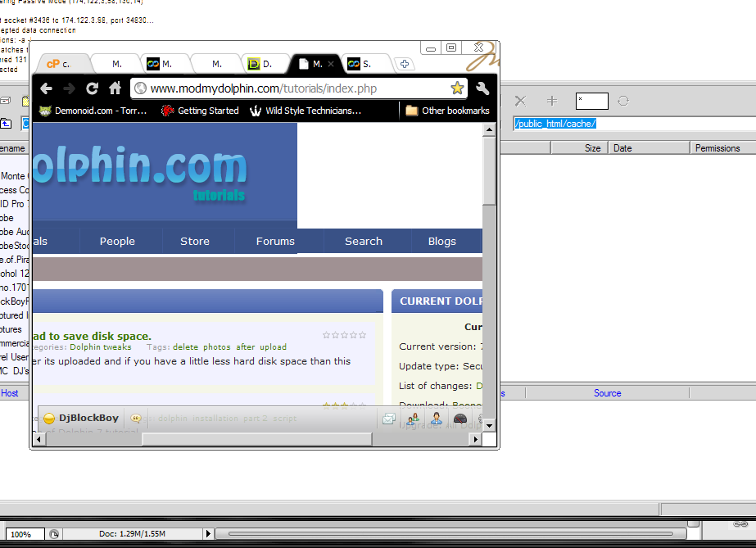Open a new tab with plus button

pos(405,64)
